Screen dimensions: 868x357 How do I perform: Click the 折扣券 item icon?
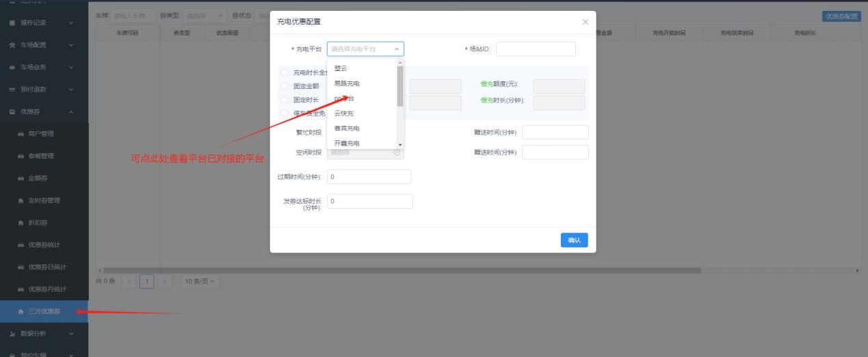[21, 223]
